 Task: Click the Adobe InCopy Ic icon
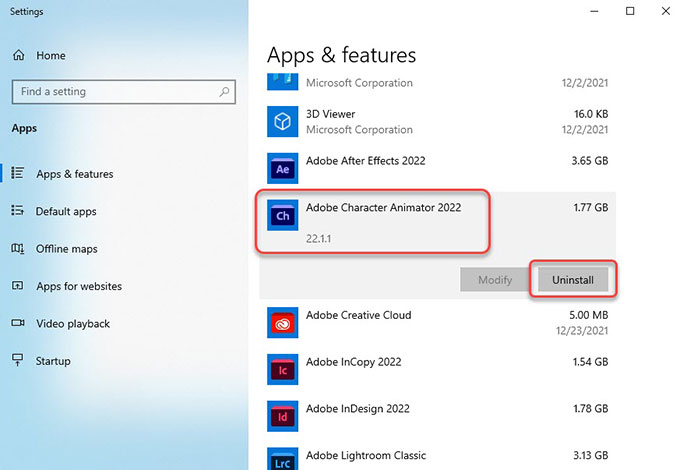[282, 369]
